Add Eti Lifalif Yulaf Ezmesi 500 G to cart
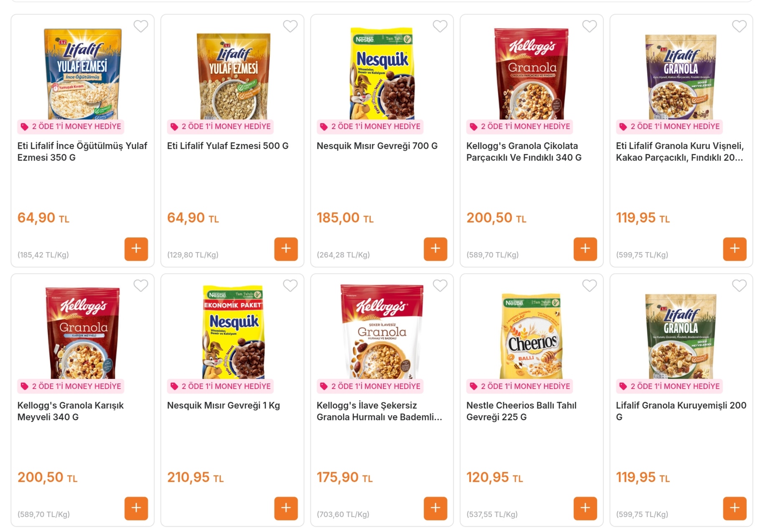The width and height of the screenshot is (773, 532). coord(286,249)
